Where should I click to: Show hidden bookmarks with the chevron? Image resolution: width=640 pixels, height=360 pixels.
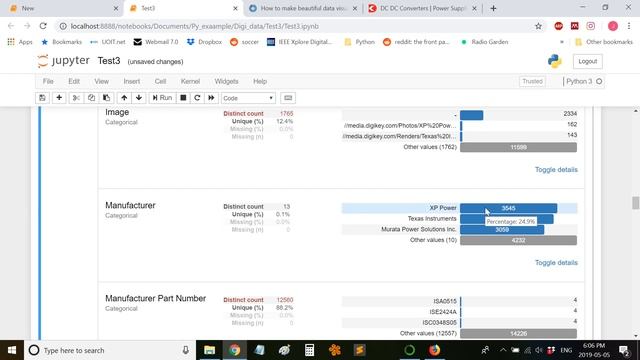point(562,42)
